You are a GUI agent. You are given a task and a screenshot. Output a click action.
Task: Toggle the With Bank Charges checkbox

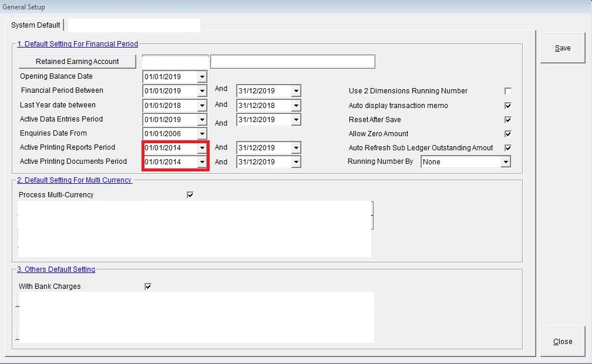point(148,287)
